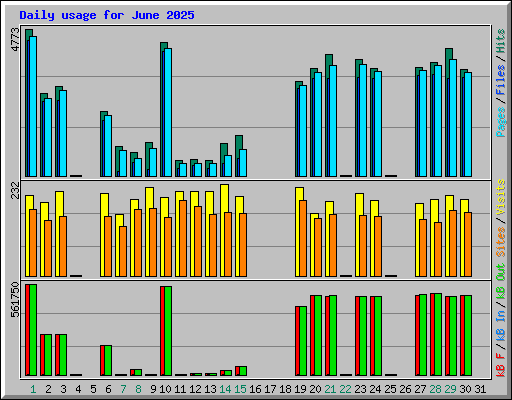
Task: Click day 24 on the x-axis
Action: [x=375, y=389]
